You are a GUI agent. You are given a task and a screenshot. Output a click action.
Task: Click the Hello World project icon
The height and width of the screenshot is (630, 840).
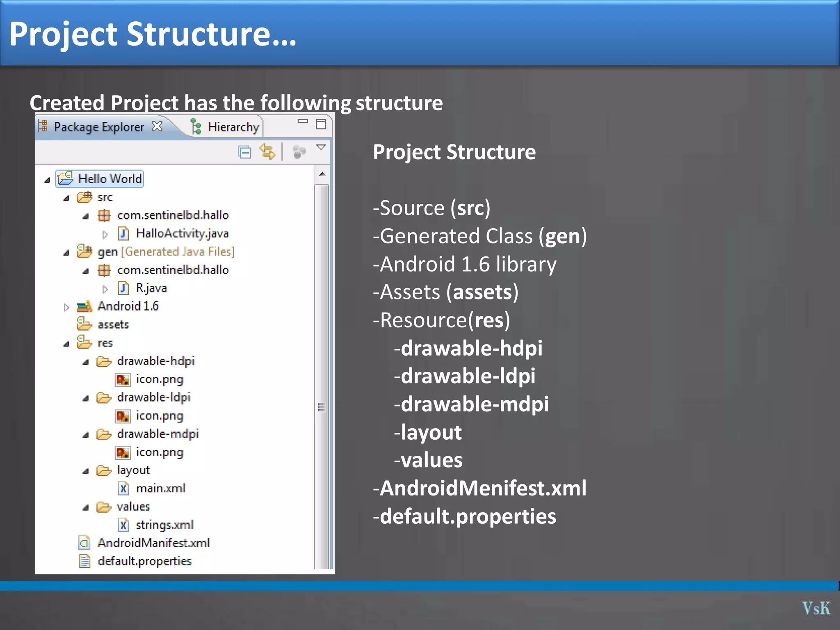[65, 178]
